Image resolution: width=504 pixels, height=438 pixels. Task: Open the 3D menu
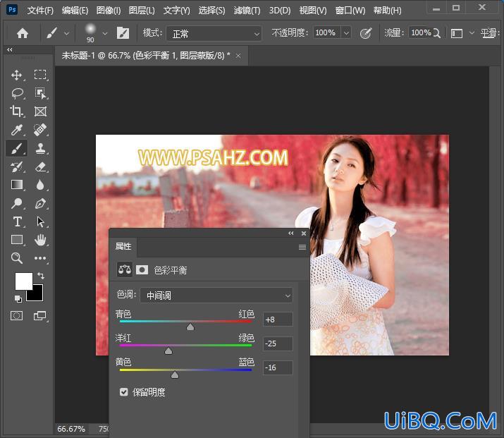[280, 11]
